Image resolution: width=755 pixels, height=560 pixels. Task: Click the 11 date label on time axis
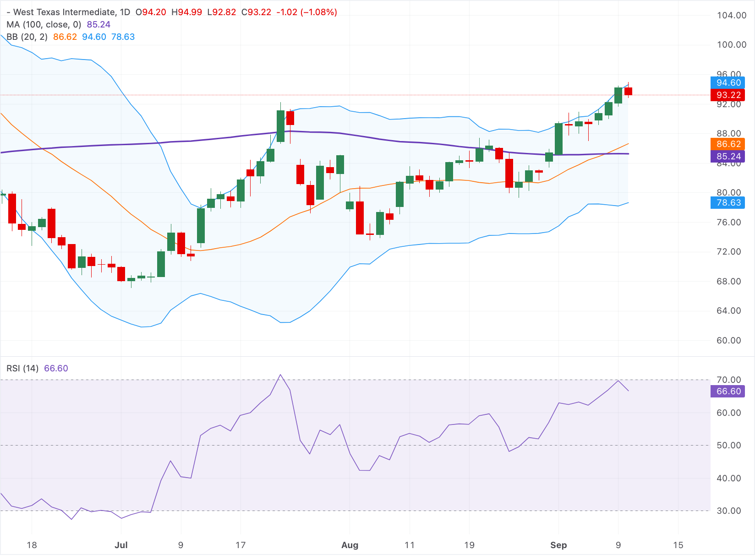410,545
